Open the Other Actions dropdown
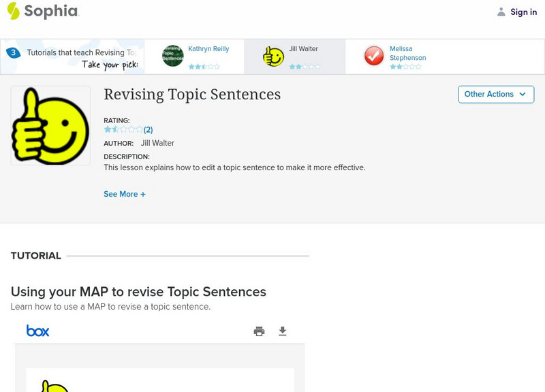The height and width of the screenshot is (392, 545). pyautogui.click(x=495, y=95)
